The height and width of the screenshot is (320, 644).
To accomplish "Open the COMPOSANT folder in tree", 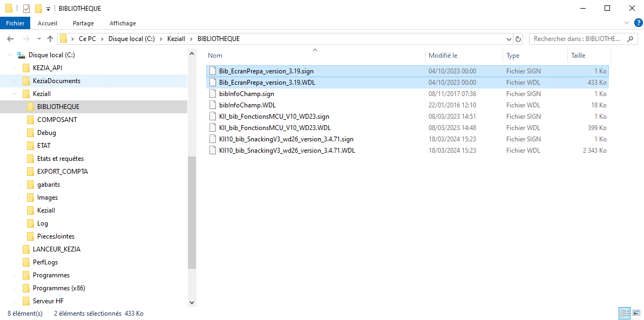I will point(57,120).
